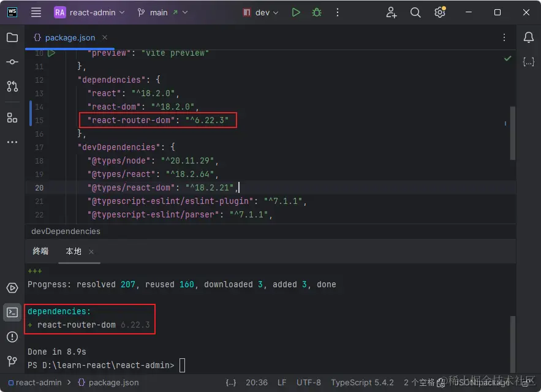The height and width of the screenshot is (392, 541).
Task: Click the editor tab options menu
Action: coord(504,37)
